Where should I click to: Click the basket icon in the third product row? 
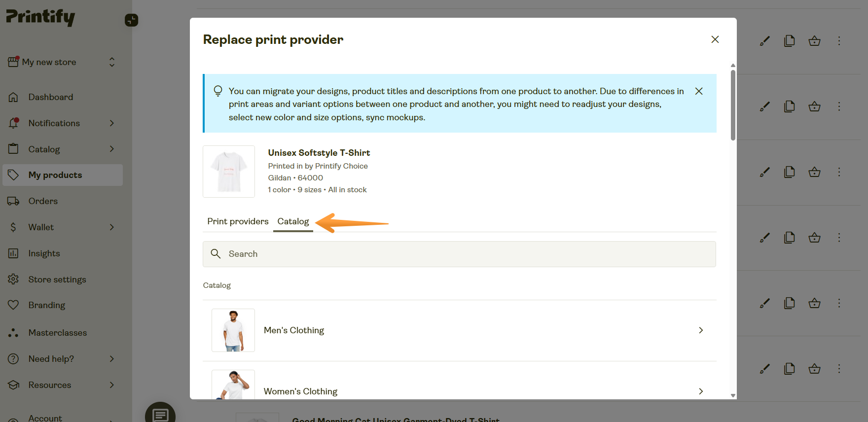coord(815,172)
